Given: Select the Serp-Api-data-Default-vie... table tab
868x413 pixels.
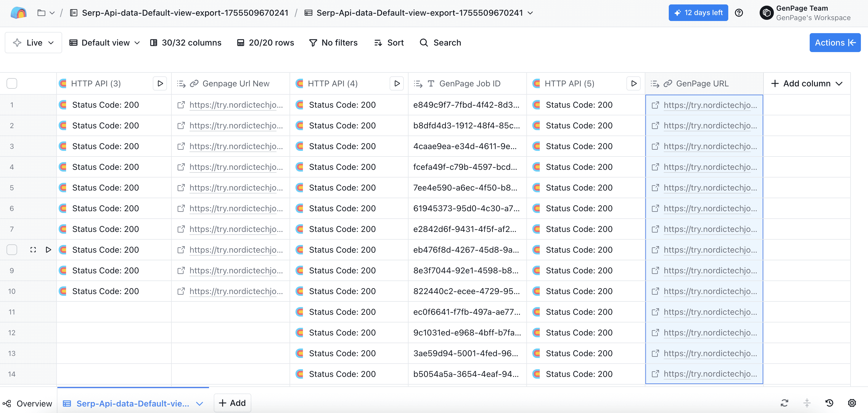Looking at the screenshot, I should [x=132, y=403].
